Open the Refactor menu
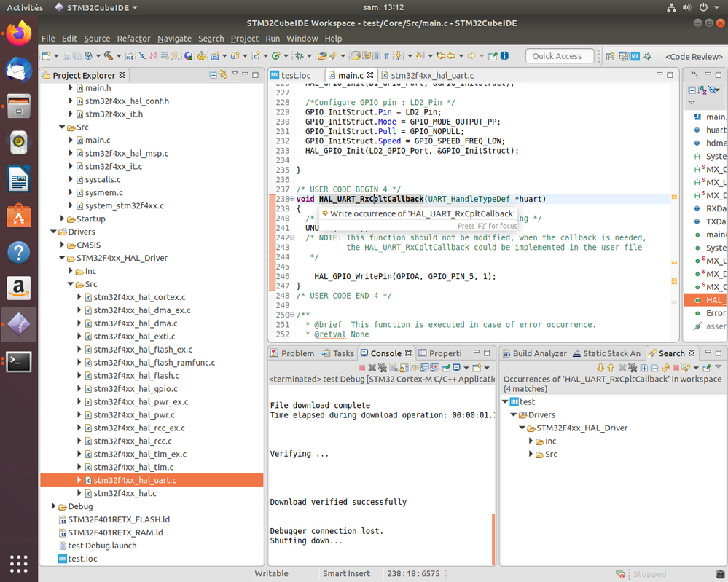This screenshot has height=582, width=728. click(133, 39)
